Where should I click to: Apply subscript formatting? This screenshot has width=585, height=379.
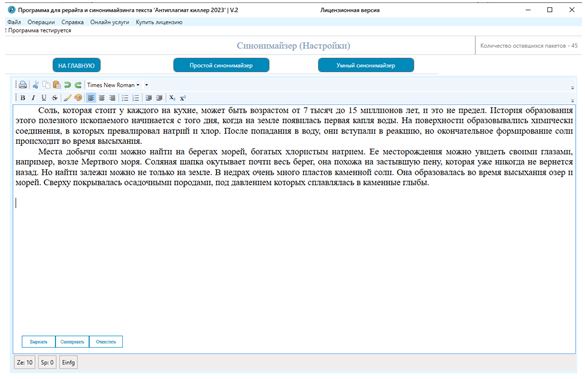172,98
